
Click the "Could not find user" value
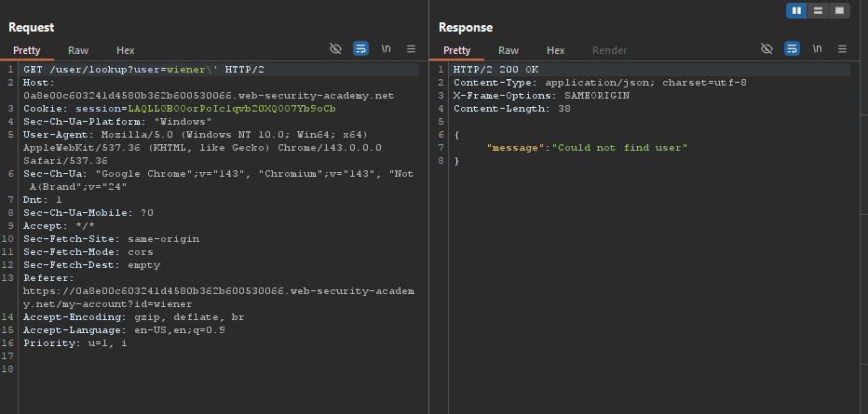620,148
